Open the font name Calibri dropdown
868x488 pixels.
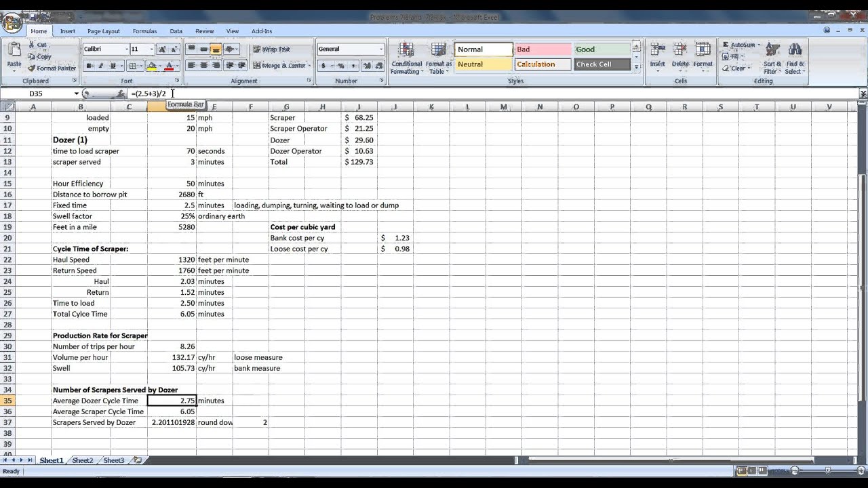pos(126,49)
